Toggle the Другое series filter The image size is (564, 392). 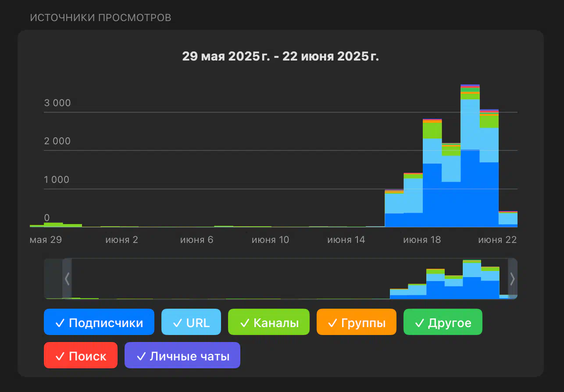[x=443, y=322]
